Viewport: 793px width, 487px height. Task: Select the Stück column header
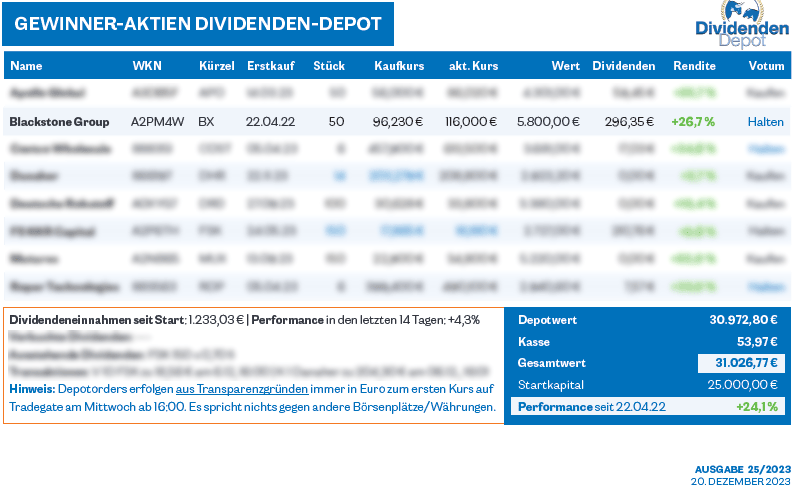(x=329, y=66)
